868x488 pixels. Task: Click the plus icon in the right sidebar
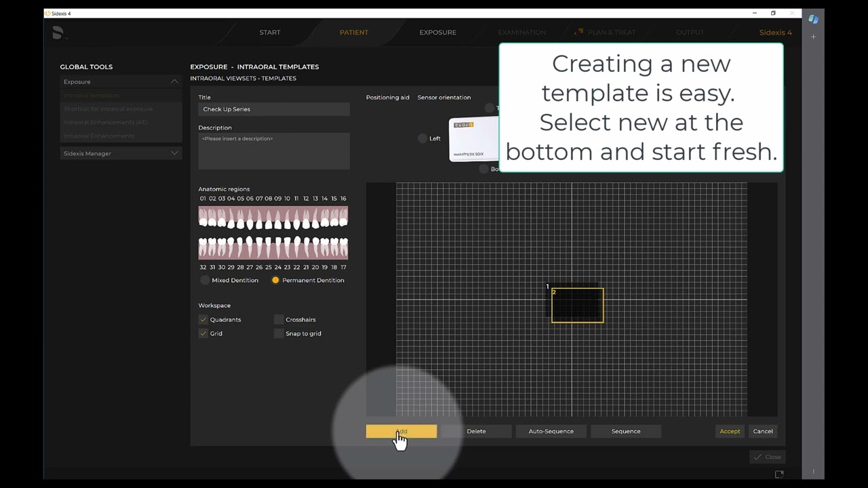point(813,37)
